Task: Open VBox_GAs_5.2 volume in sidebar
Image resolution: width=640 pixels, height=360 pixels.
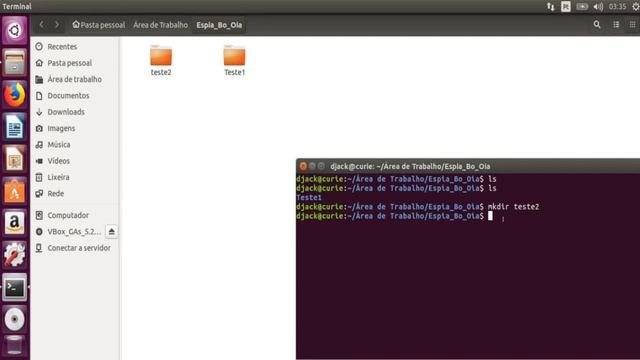Action: pos(69,231)
